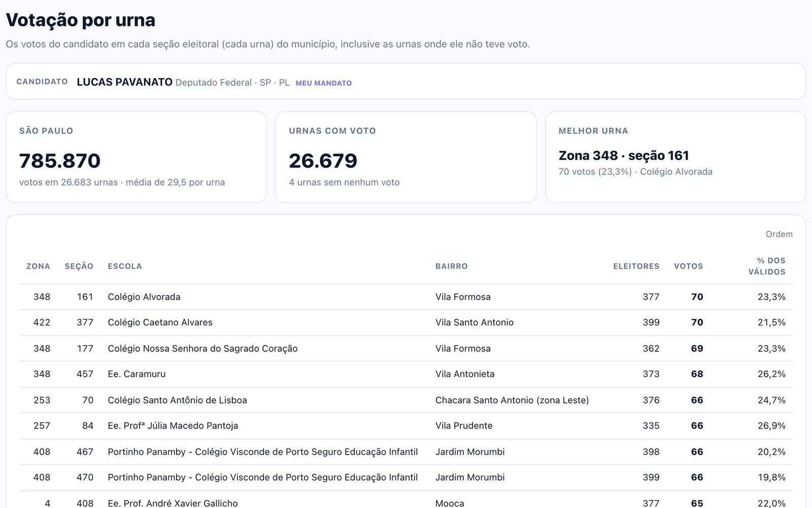Sort by ZONA column header
The image size is (812, 508).
(x=38, y=266)
